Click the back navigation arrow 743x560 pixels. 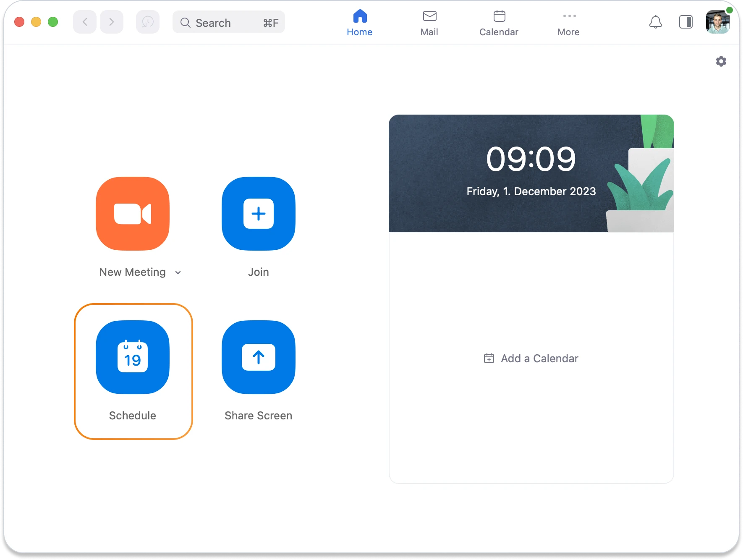(84, 22)
